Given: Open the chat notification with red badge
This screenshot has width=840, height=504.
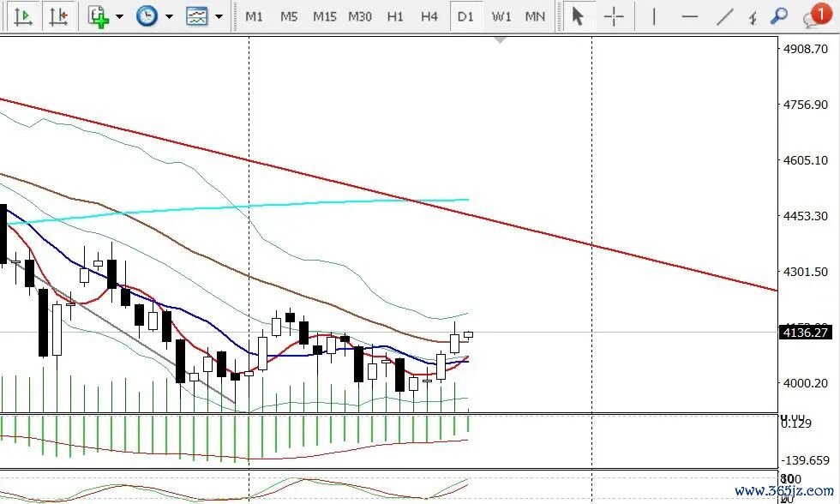Looking at the screenshot, I should [816, 15].
